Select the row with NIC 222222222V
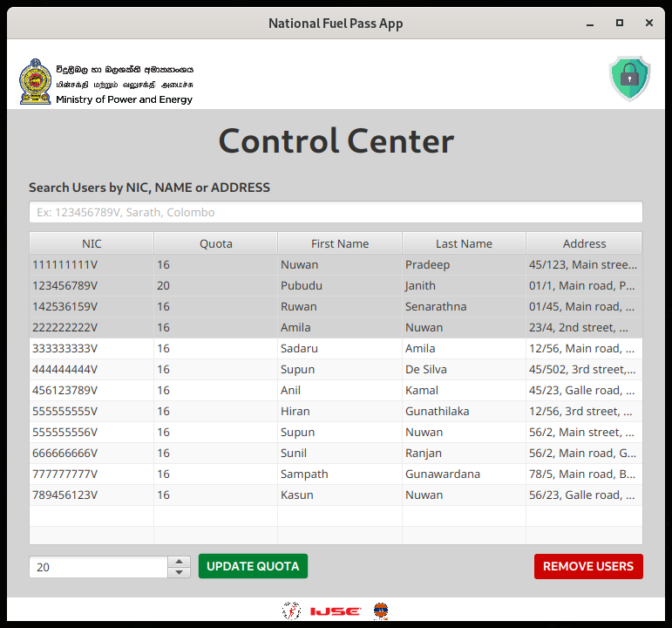This screenshot has height=628, width=672. 336,327
